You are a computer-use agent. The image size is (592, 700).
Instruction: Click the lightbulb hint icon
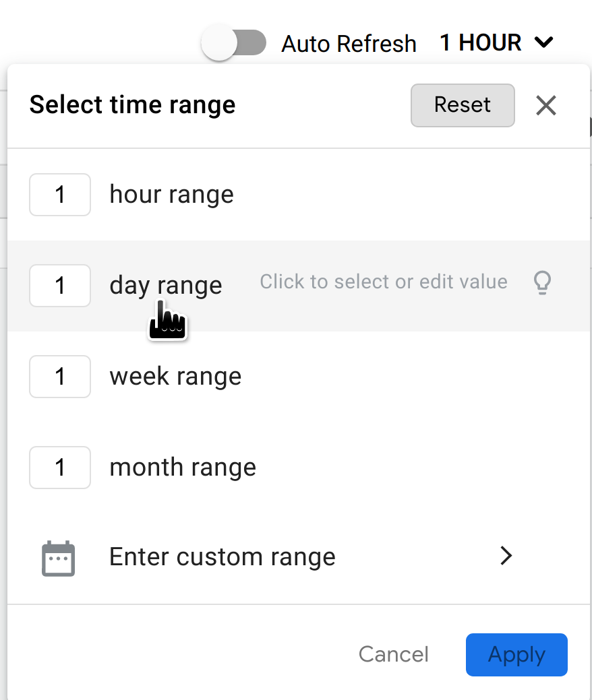542,283
